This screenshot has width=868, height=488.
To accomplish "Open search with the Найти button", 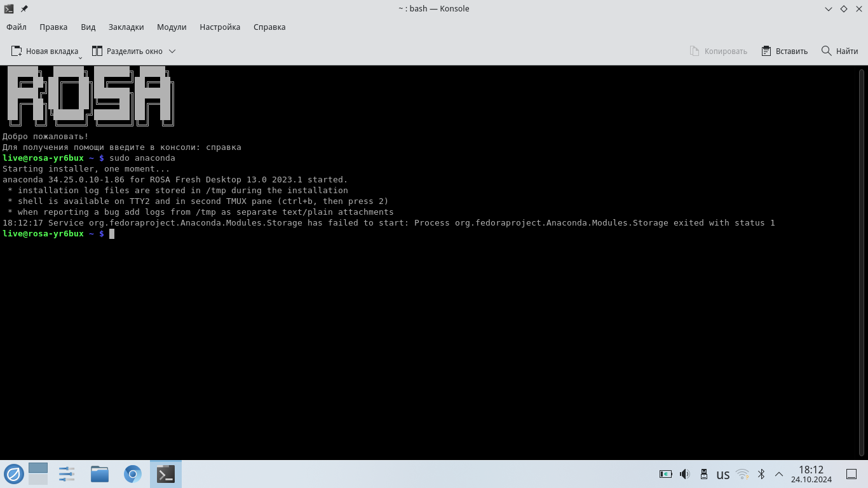I will [x=839, y=51].
